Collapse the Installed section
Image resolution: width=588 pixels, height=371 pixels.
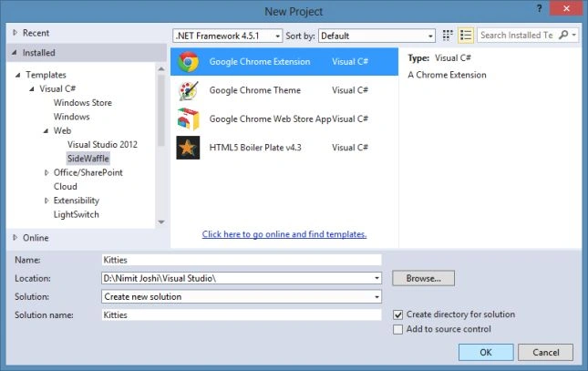point(15,53)
